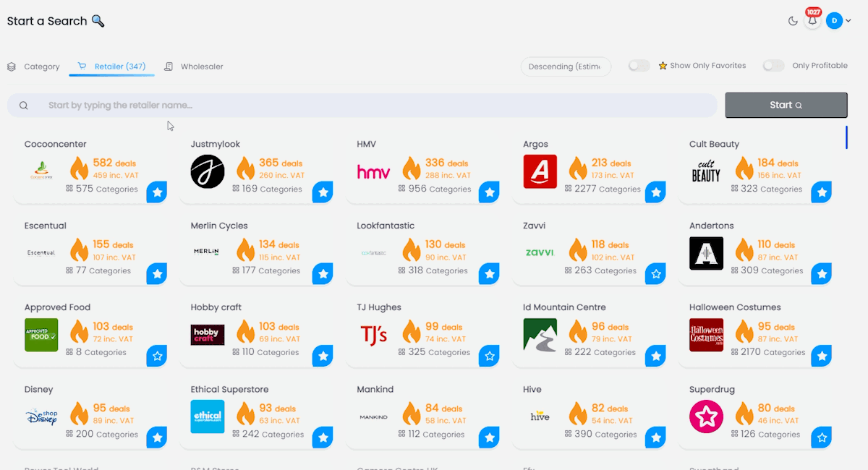Click the Cult Beauty logo
Screen dimensions: 868x470
point(706,171)
